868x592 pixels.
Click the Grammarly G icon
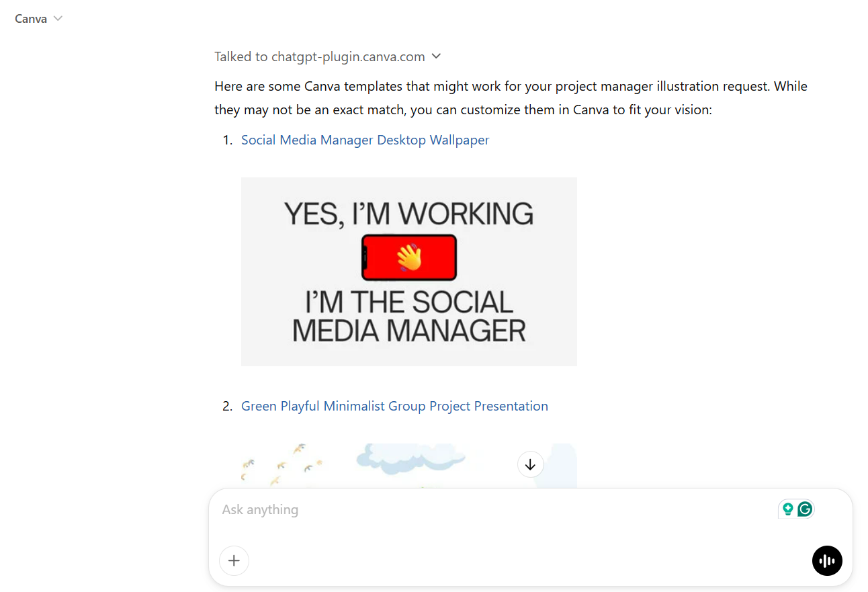805,509
